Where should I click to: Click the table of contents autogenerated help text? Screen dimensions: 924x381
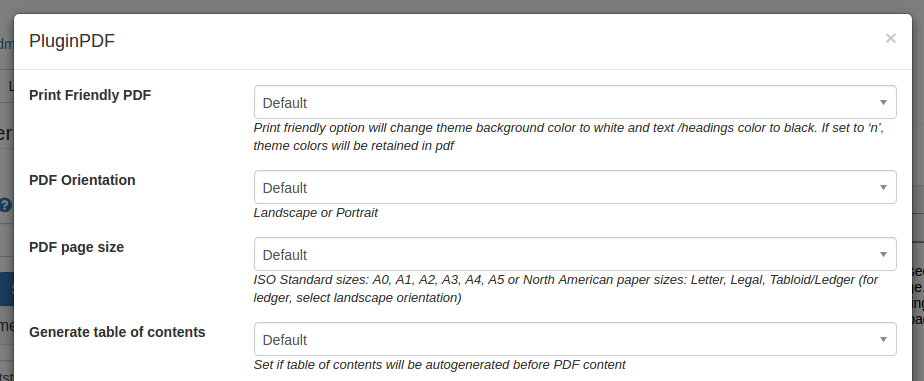[x=440, y=365]
